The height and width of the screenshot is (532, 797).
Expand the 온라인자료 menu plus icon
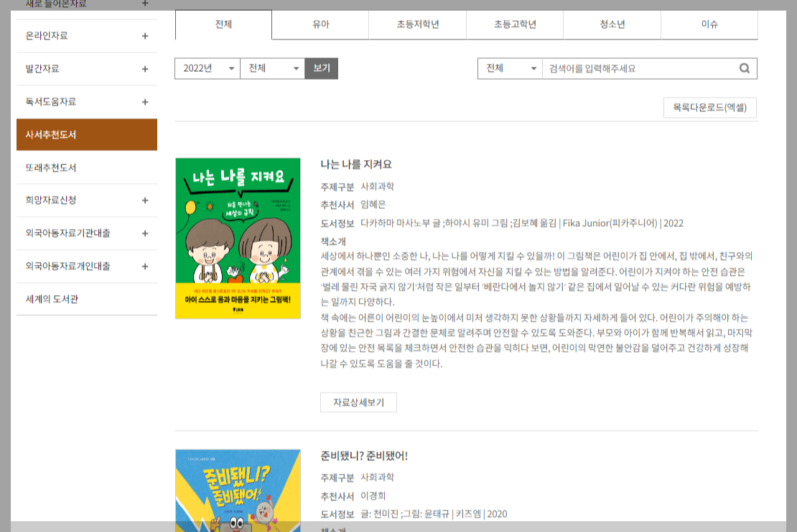pyautogui.click(x=145, y=36)
